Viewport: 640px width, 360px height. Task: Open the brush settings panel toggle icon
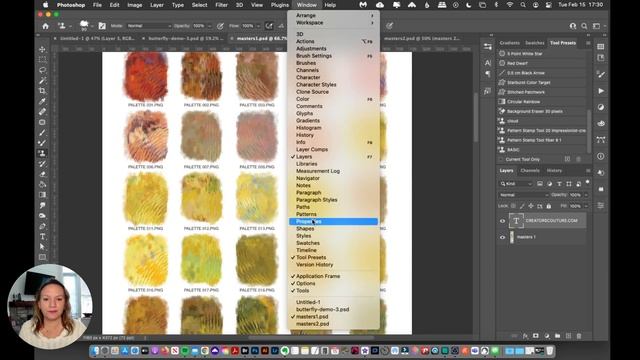tap(102, 26)
